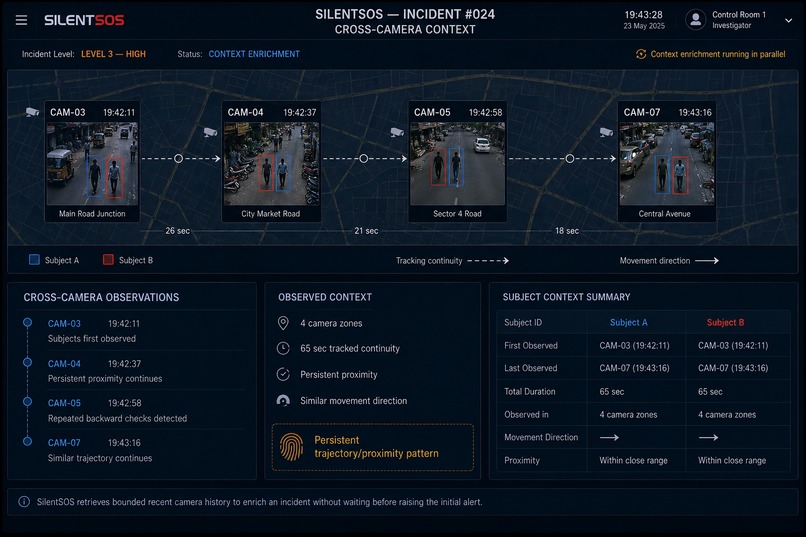Click the CONTEXT ENRICHMENT status value
This screenshot has height=537, width=806.
click(254, 54)
